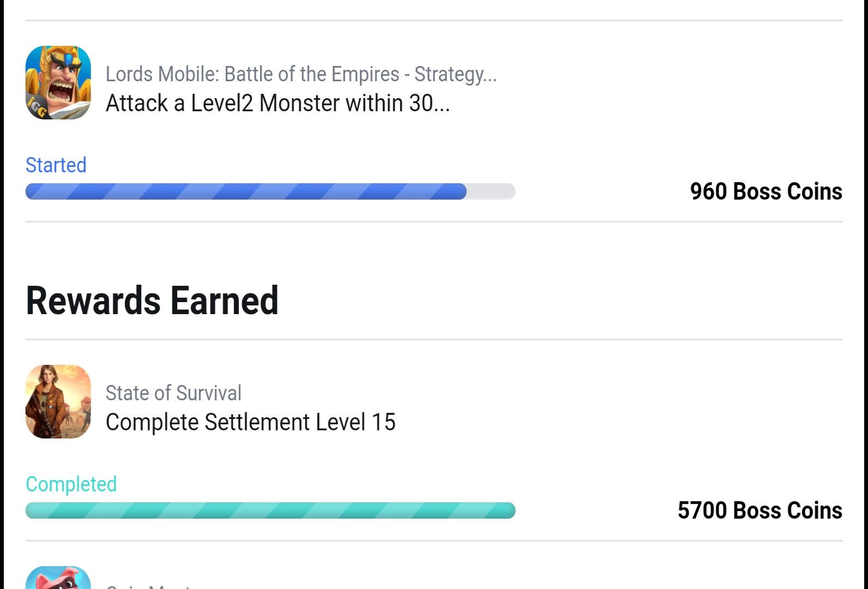Click the number 15 in Settlement Level text
The height and width of the screenshot is (589, 868).
tap(383, 422)
